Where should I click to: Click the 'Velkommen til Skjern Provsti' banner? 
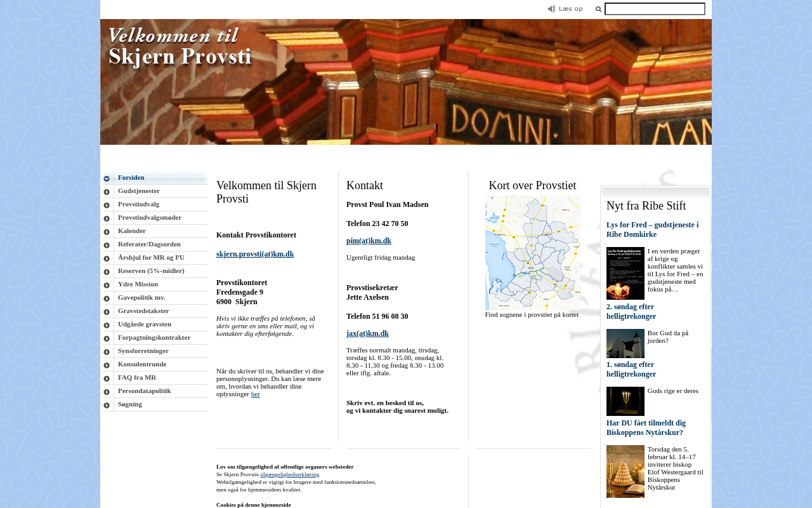(406, 82)
